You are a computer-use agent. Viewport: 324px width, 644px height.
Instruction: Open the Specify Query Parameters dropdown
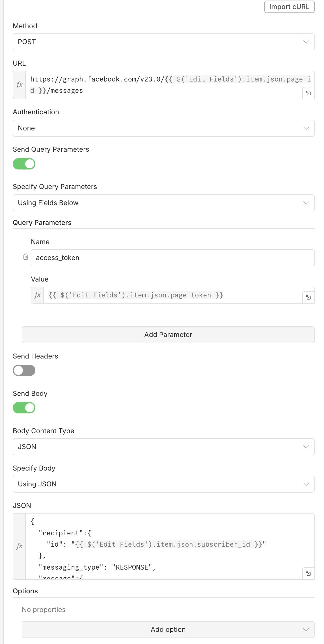pyautogui.click(x=163, y=203)
